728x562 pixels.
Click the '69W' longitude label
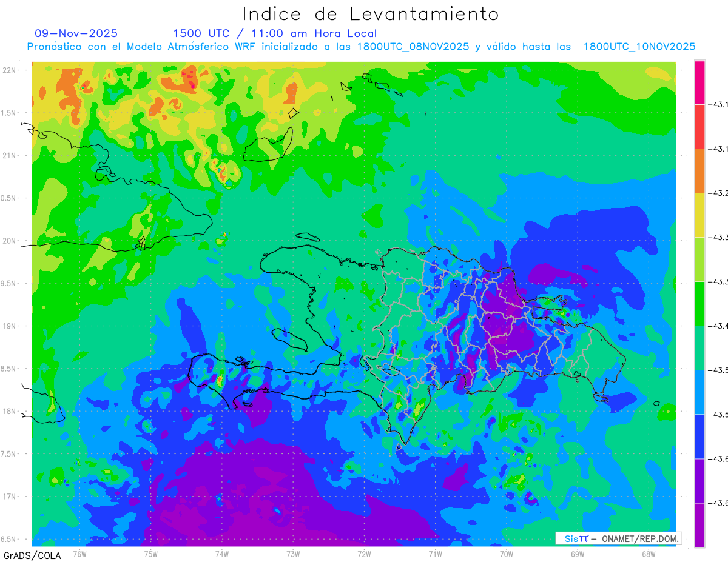(x=578, y=554)
